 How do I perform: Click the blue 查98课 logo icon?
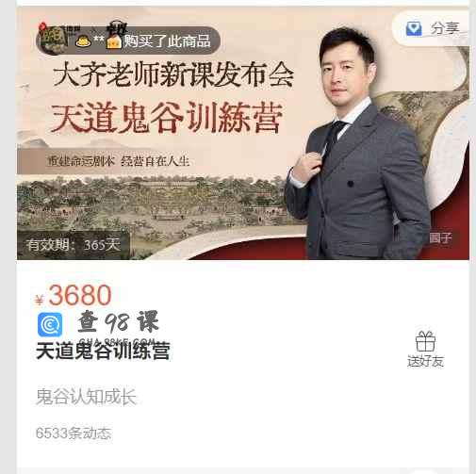point(50,324)
